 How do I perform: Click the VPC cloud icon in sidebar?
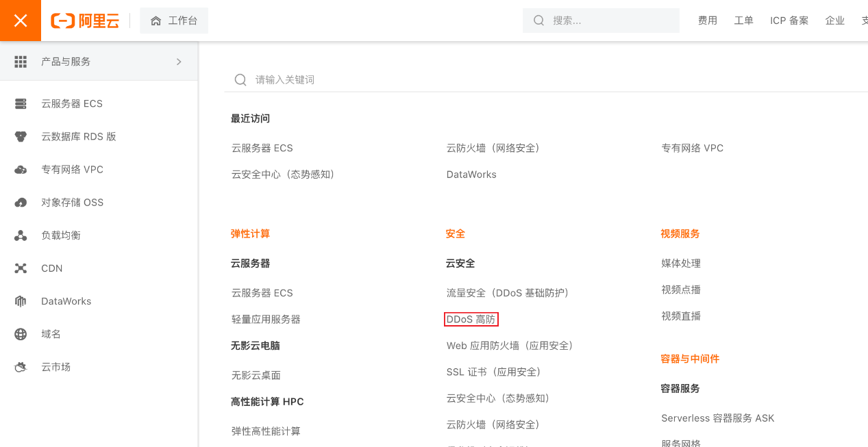click(x=21, y=170)
